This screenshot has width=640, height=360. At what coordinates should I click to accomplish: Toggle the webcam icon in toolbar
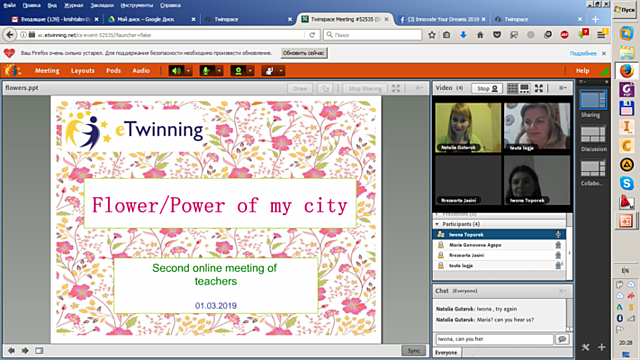238,71
